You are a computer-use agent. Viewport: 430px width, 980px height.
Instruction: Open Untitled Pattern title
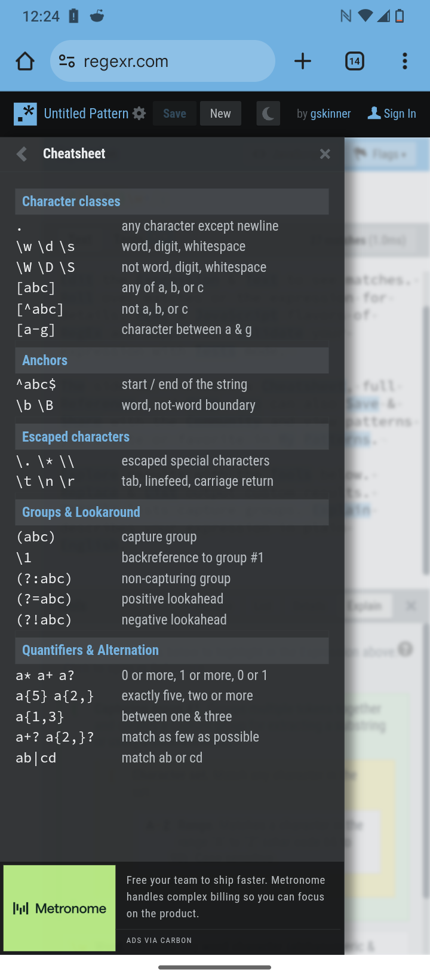click(86, 114)
